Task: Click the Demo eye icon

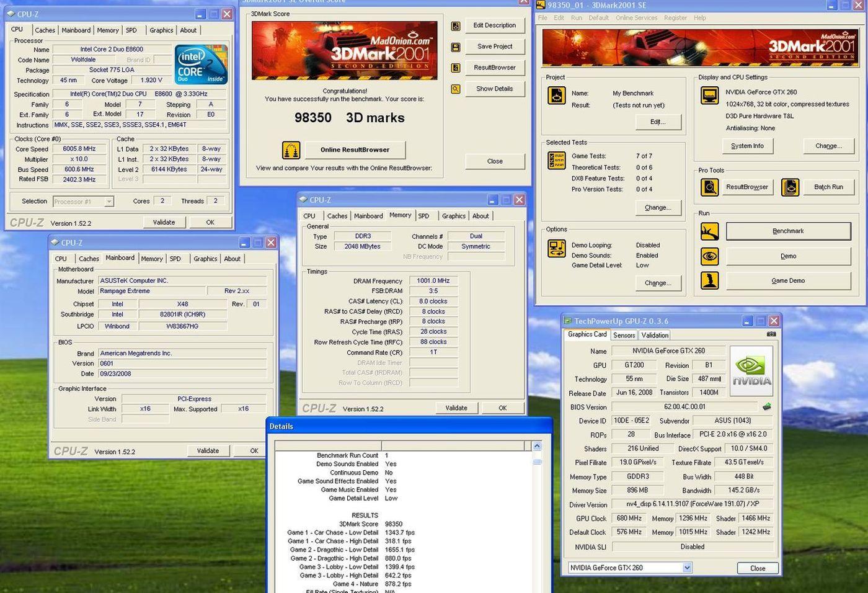Action: (x=710, y=256)
